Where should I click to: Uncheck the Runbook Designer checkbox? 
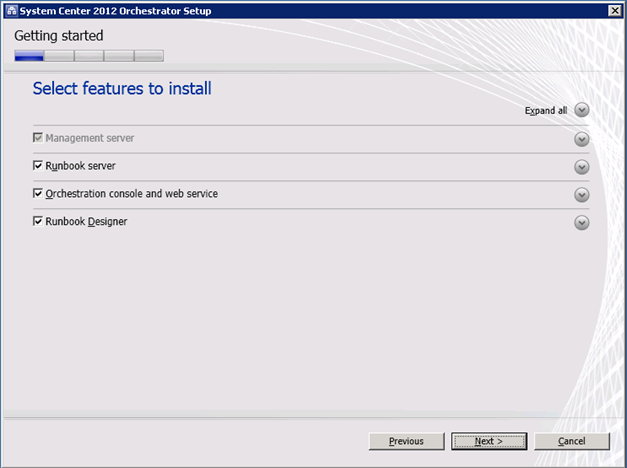(39, 222)
